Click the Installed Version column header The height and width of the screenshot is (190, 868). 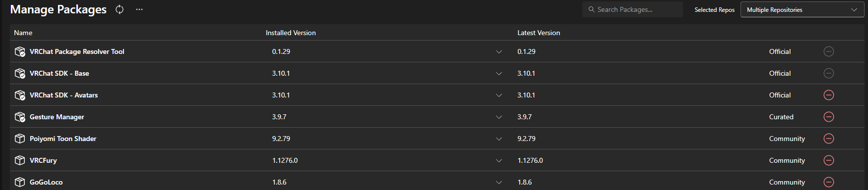click(291, 33)
